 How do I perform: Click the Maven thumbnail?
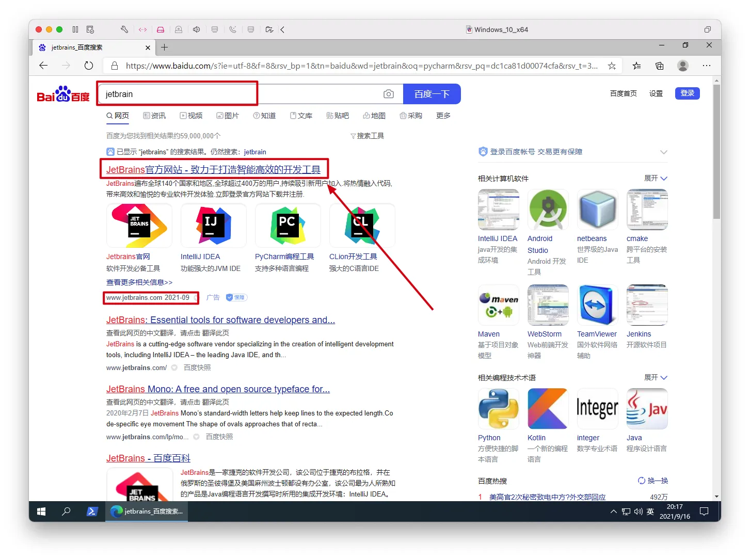click(499, 305)
